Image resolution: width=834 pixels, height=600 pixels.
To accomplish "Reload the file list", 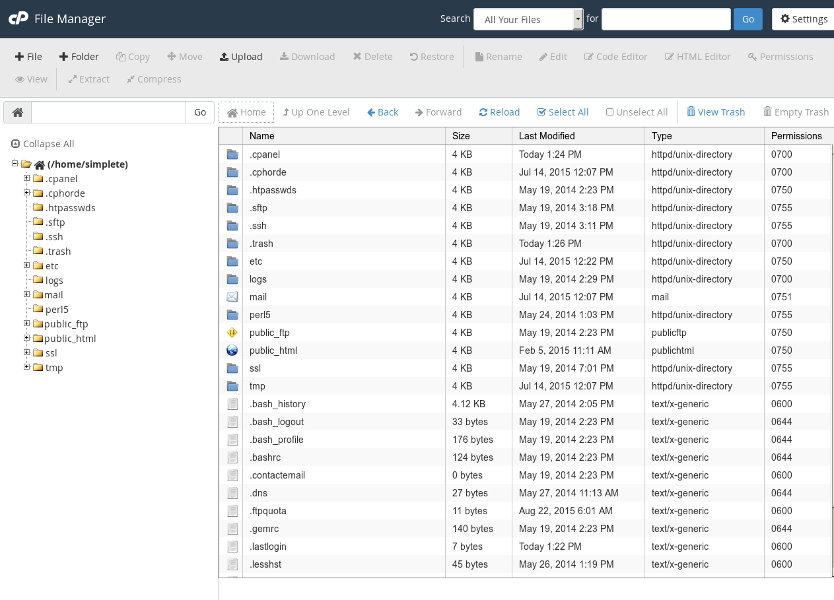I will tap(499, 112).
